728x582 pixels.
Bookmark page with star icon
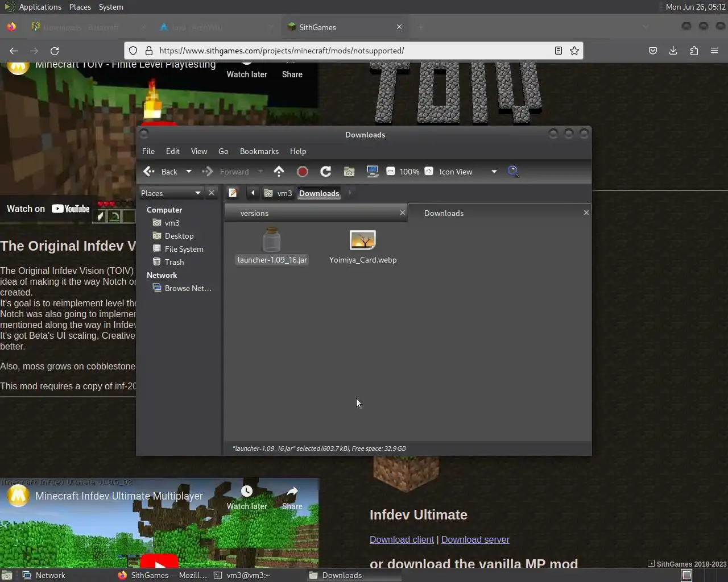click(574, 51)
